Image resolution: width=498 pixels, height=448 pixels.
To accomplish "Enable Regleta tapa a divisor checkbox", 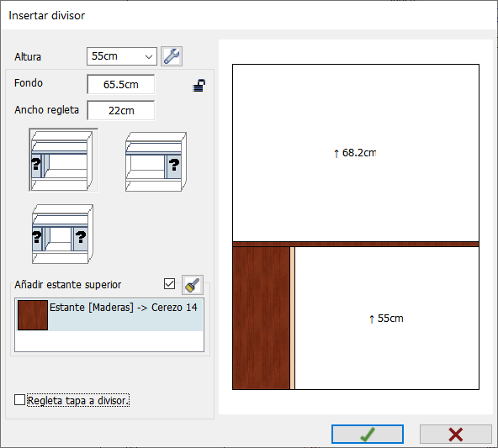I will [x=19, y=400].
